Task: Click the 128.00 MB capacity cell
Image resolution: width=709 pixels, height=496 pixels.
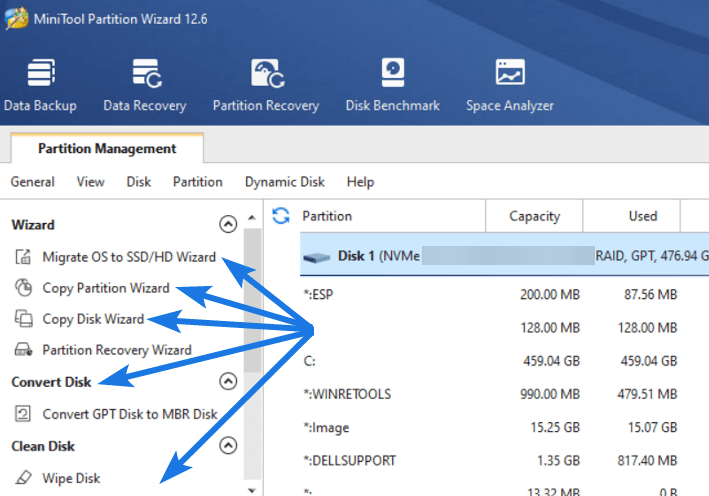Action: [550, 328]
